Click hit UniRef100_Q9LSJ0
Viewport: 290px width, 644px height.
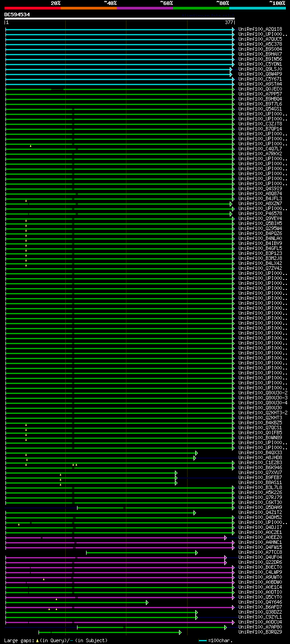point(260,69)
